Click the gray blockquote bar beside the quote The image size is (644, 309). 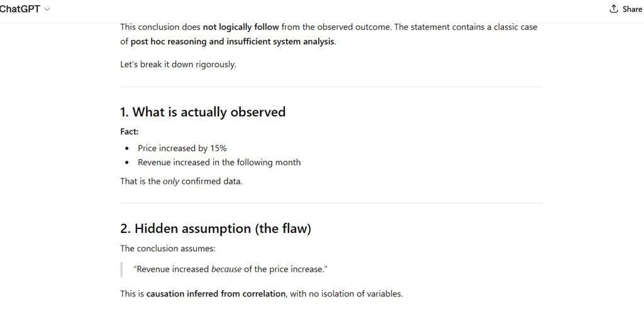click(x=121, y=269)
